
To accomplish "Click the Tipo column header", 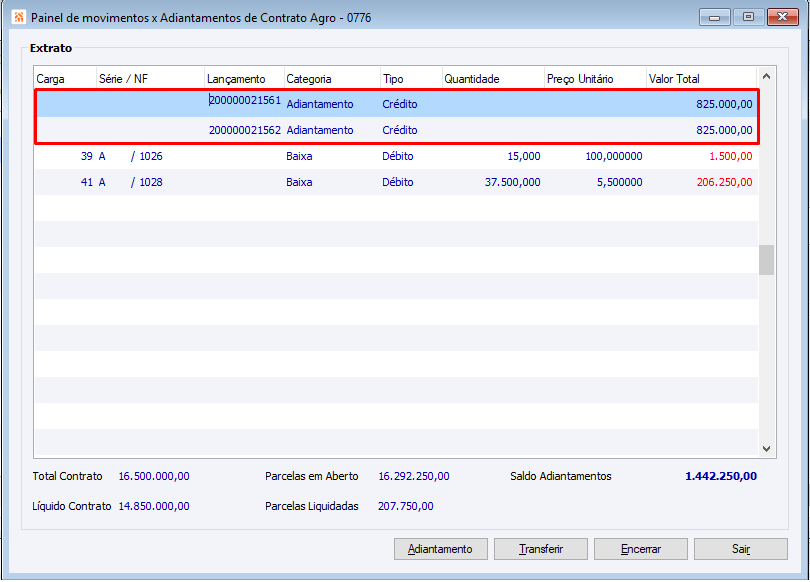I will pos(411,79).
